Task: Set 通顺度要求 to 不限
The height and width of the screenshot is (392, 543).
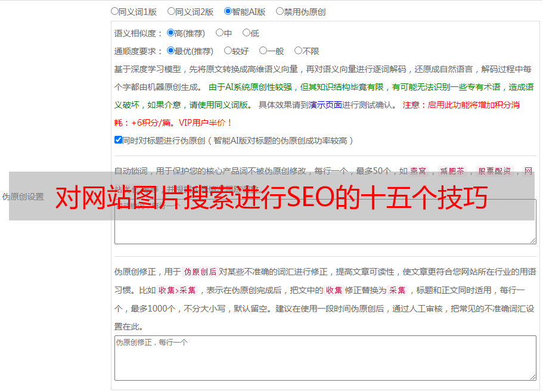Action: tap(299, 51)
